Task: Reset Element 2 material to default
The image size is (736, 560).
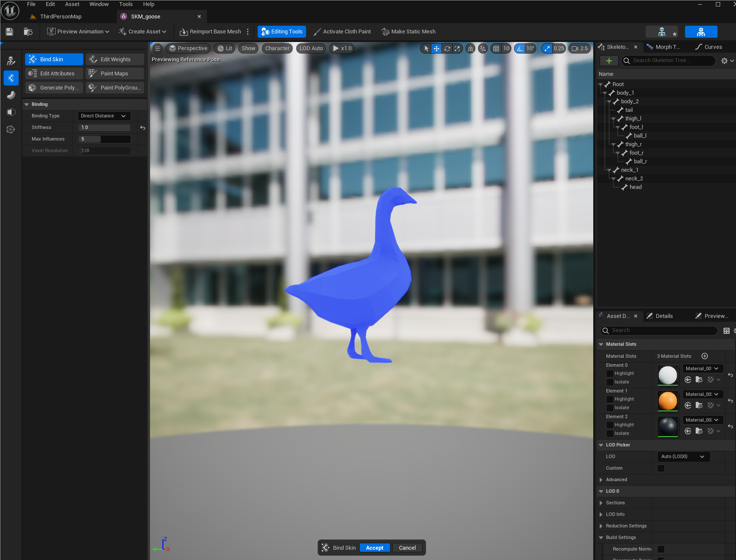Action: click(x=730, y=426)
